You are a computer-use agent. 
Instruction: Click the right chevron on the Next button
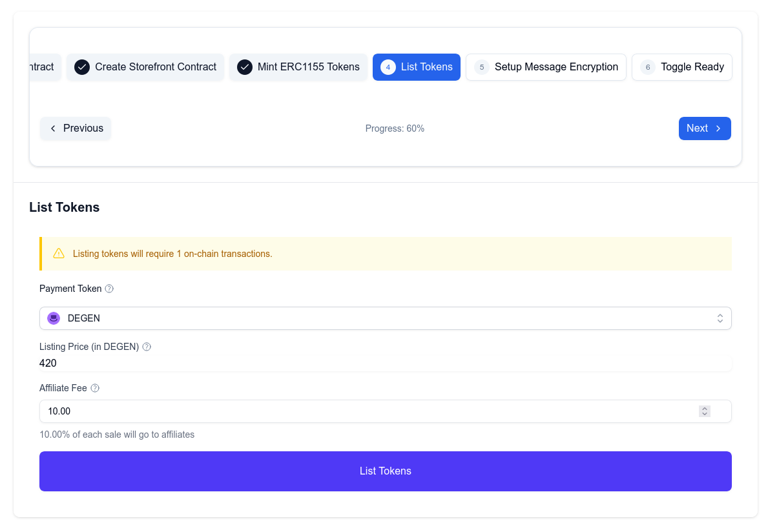(717, 128)
